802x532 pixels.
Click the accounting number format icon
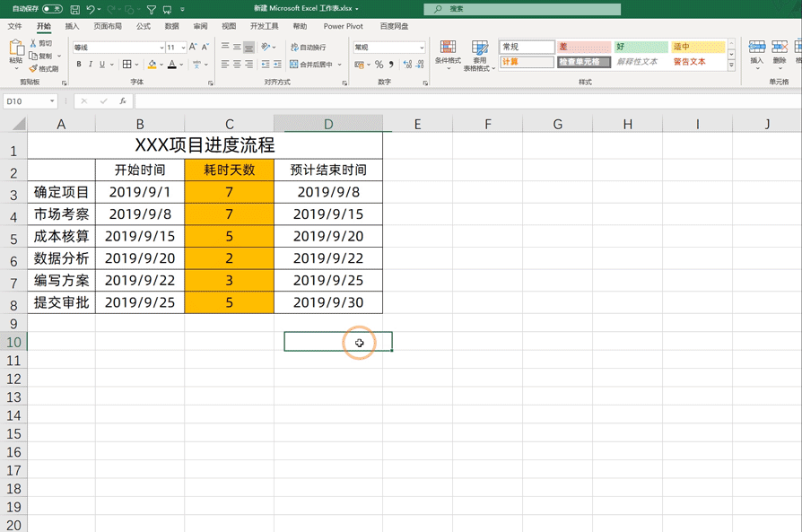tap(359, 65)
